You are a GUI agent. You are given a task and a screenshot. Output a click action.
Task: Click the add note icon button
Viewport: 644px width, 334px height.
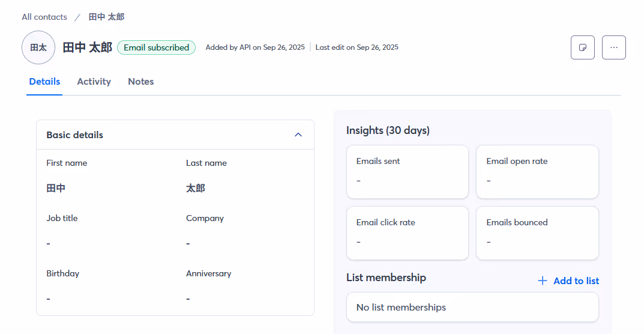coord(582,47)
